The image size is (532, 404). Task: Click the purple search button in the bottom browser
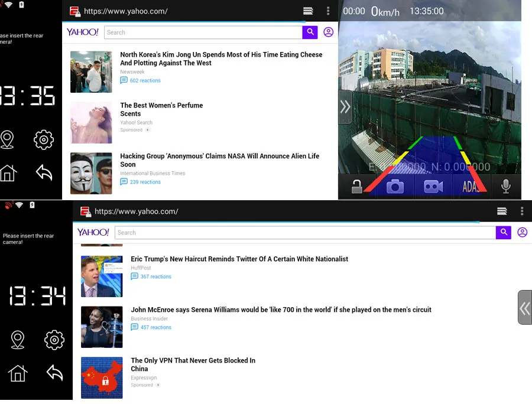click(x=504, y=233)
